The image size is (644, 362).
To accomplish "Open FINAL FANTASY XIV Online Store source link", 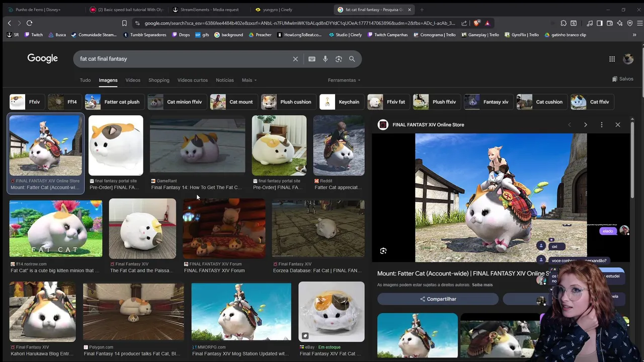I will coord(428,125).
